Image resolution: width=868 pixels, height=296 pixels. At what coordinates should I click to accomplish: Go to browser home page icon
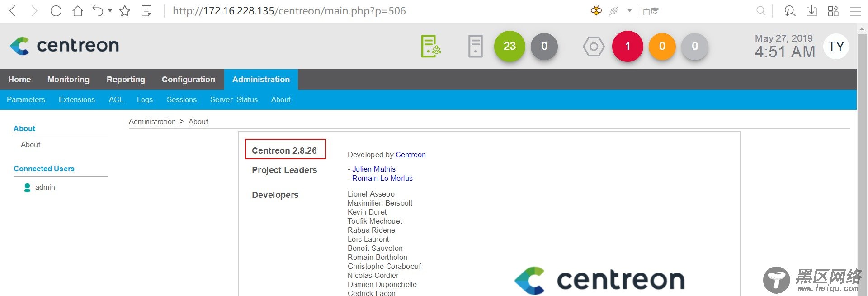78,11
